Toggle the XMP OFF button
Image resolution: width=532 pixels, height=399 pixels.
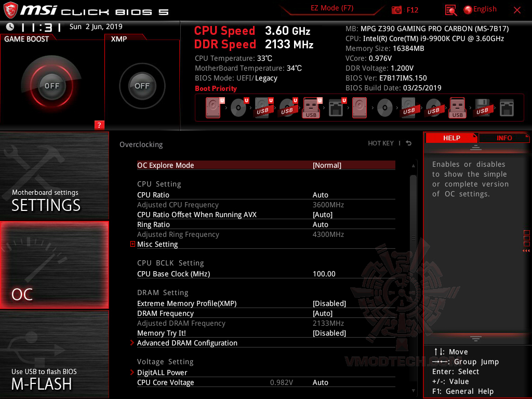coord(141,86)
